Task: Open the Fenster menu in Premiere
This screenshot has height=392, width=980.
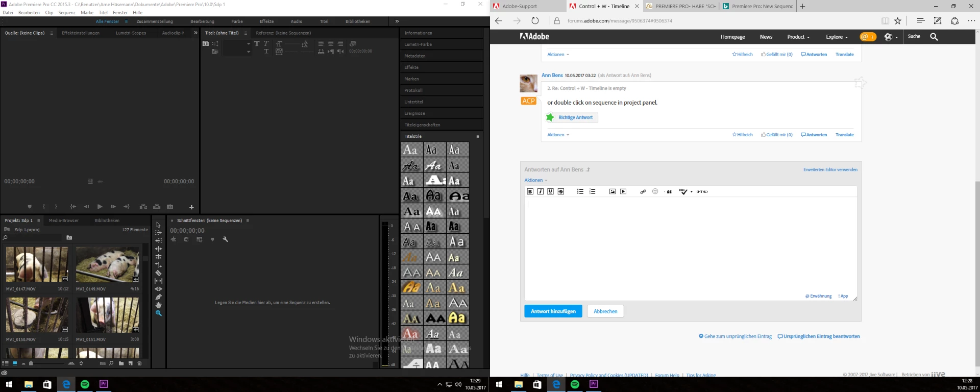Action: [x=120, y=13]
